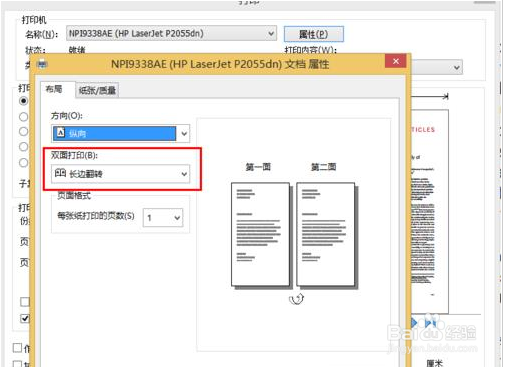The height and width of the screenshot is (367, 505).
Task: Open the 方向 orientation dropdown
Action: 121,134
